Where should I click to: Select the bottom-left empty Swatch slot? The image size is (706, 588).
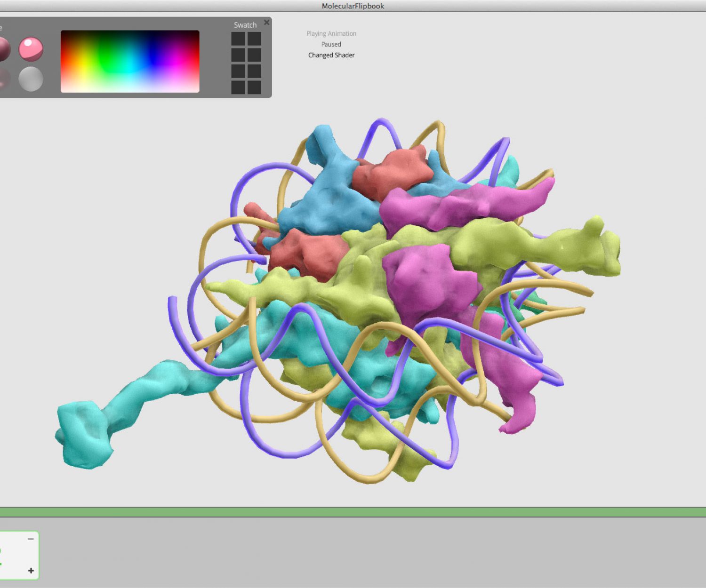238,87
